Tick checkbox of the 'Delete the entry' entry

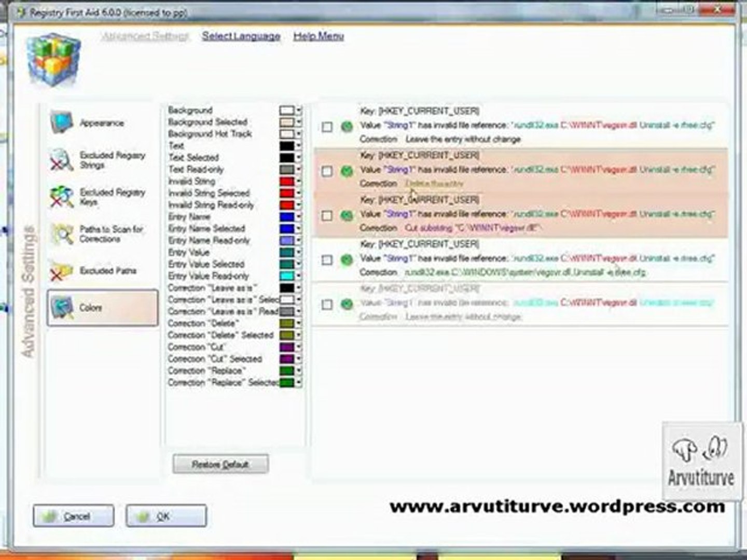click(x=327, y=171)
